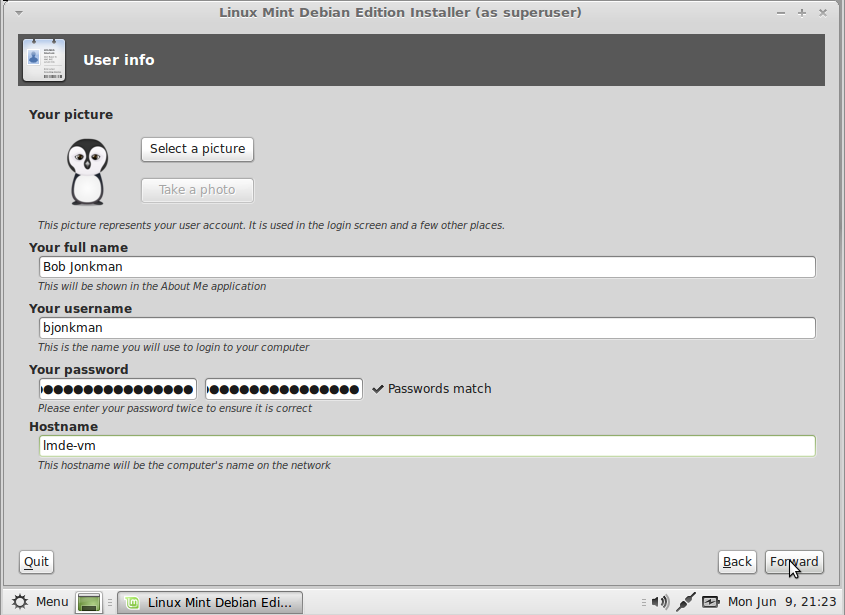Open the power manager battery tray icon
845x615 pixels.
710,602
